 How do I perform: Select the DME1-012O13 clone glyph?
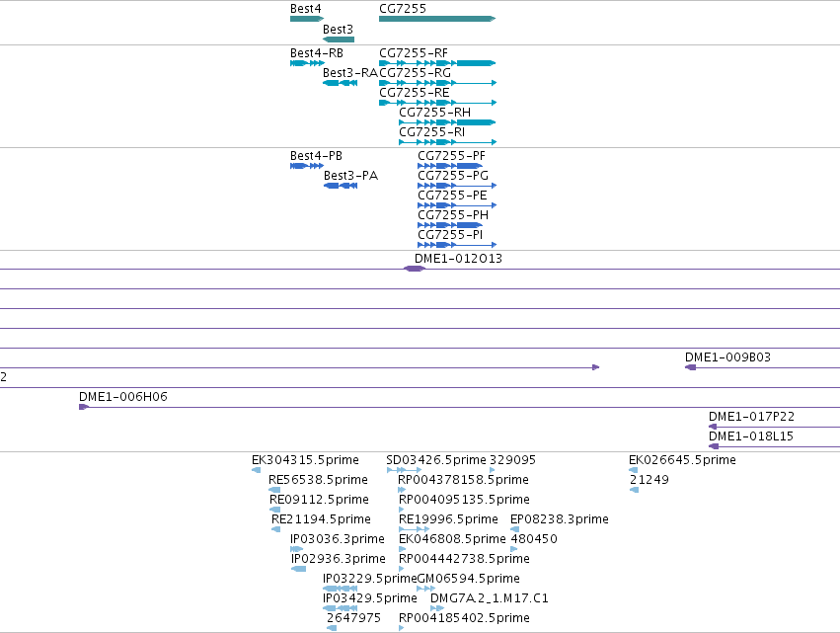pyautogui.click(x=415, y=269)
